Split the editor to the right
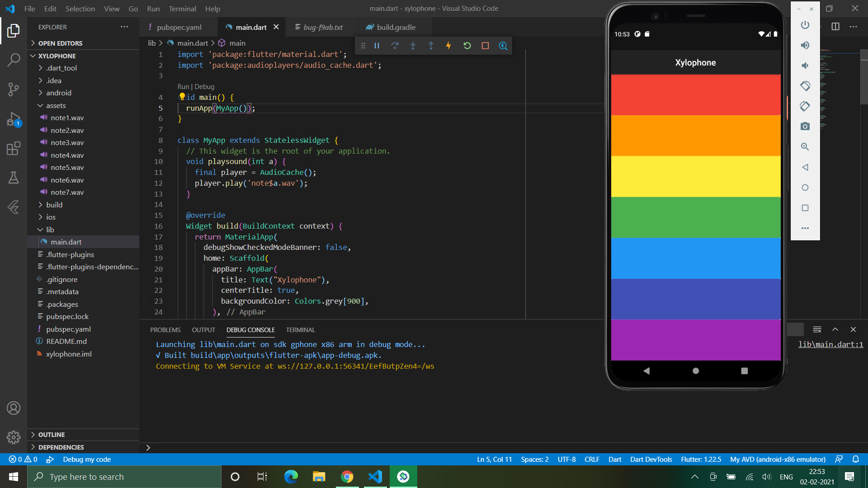 coord(835,27)
